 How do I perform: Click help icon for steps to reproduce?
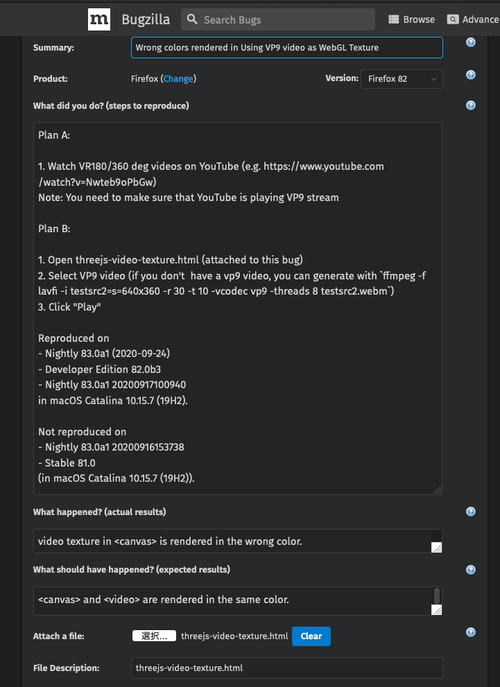click(471, 106)
